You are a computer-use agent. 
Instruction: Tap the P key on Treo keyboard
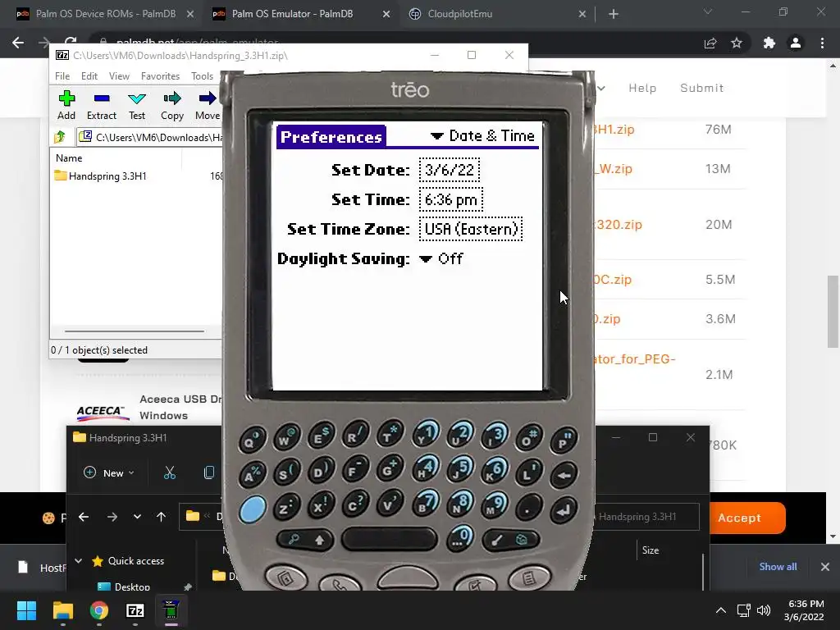(564, 440)
